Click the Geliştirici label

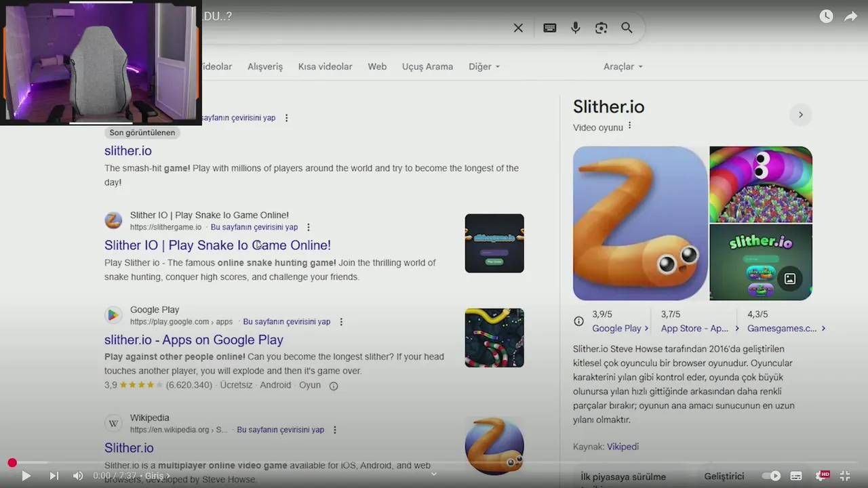click(x=724, y=476)
